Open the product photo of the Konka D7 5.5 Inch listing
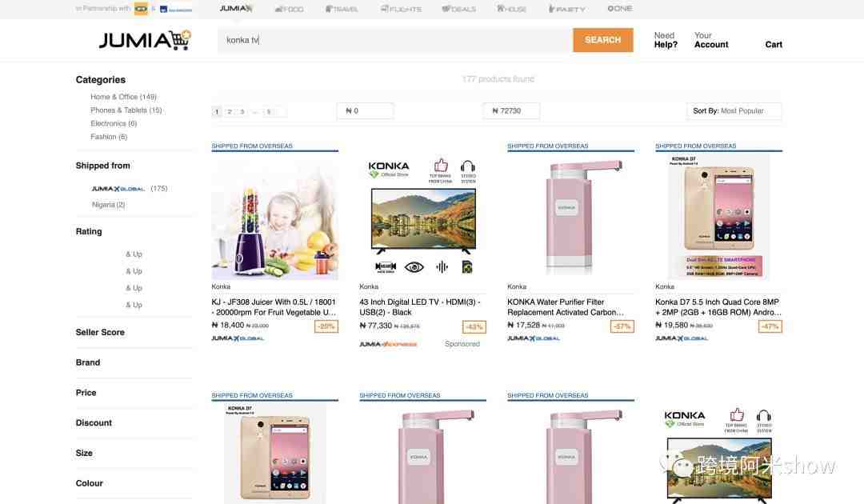The height and width of the screenshot is (504, 864). (718, 217)
